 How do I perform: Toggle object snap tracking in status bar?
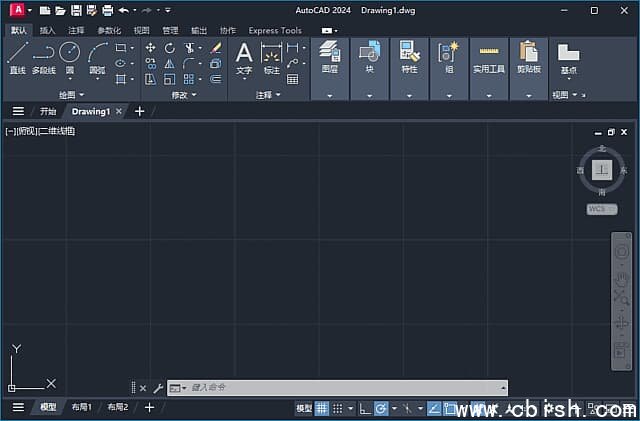pos(434,408)
